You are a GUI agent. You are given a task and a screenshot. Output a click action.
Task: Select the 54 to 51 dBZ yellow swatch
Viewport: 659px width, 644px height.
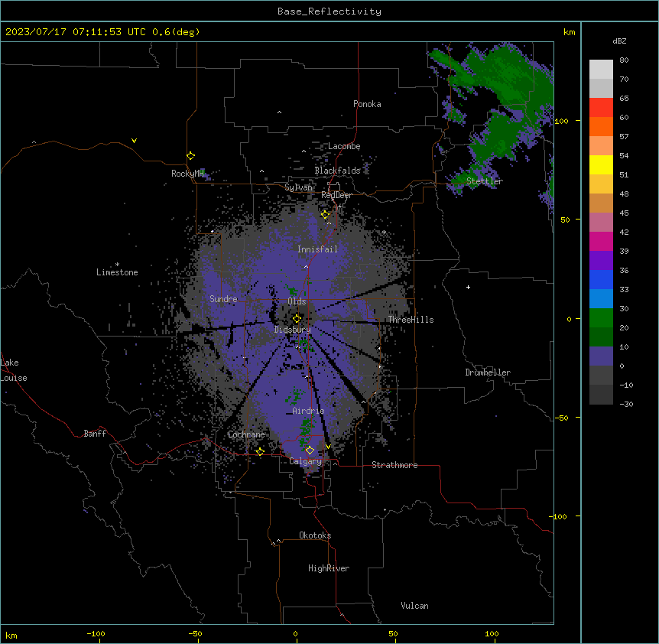tap(601, 164)
